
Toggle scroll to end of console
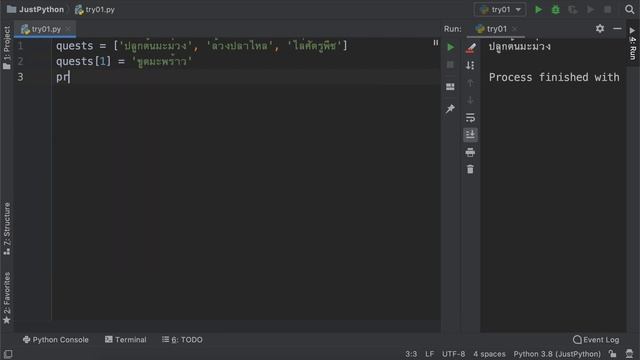click(x=470, y=135)
